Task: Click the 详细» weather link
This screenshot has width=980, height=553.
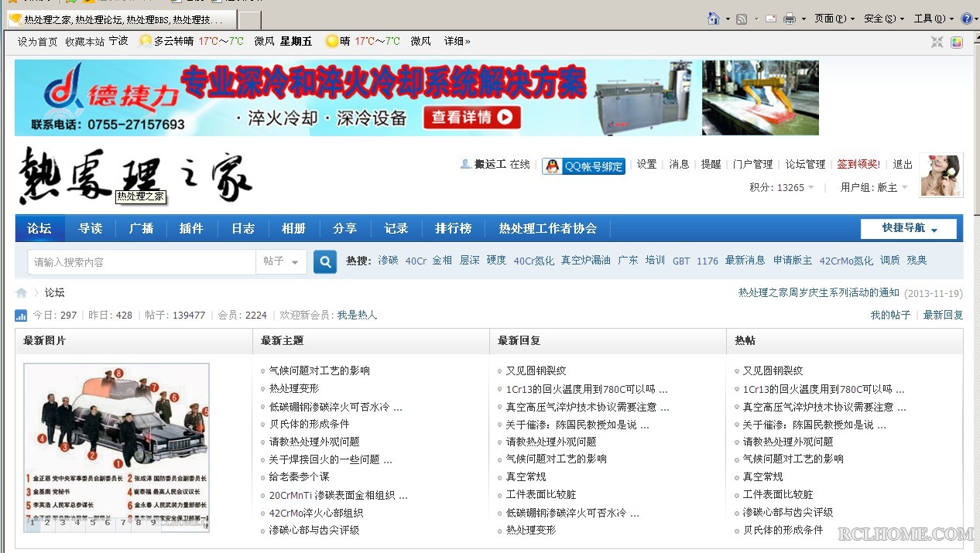Action: pyautogui.click(x=457, y=42)
